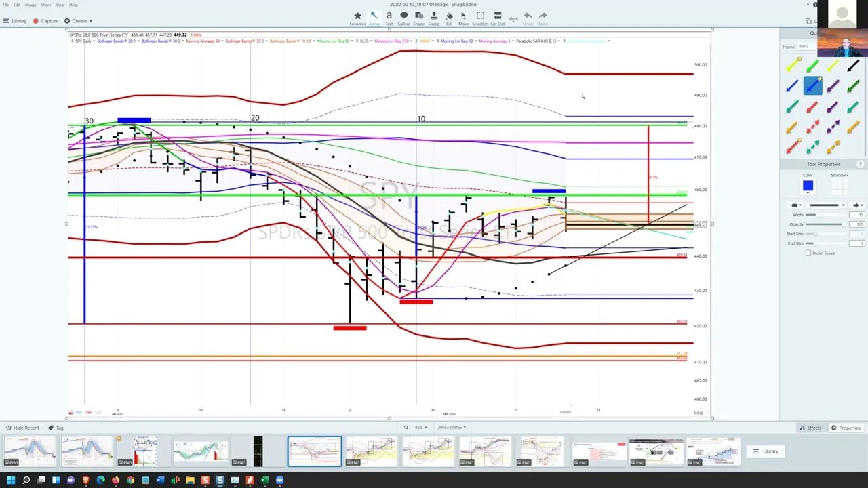The width and height of the screenshot is (868, 488).
Task: Open the arrow start style dropdown
Action: coord(795,205)
